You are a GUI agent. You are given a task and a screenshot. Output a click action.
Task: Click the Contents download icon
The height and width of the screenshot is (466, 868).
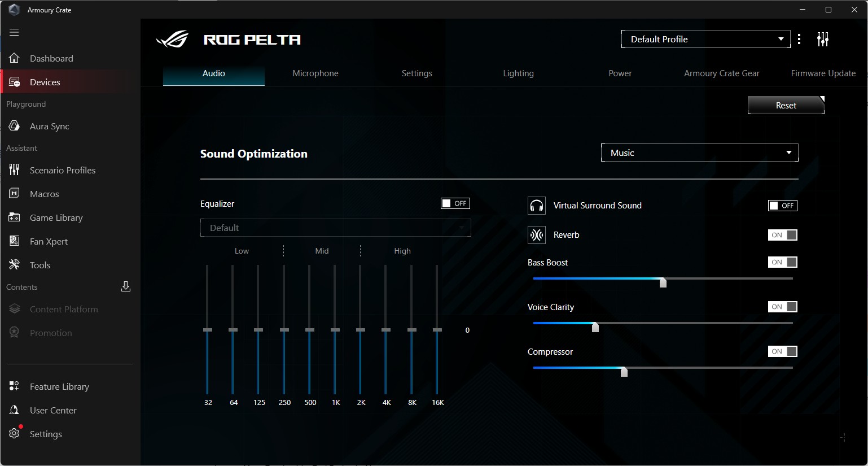pos(126,287)
